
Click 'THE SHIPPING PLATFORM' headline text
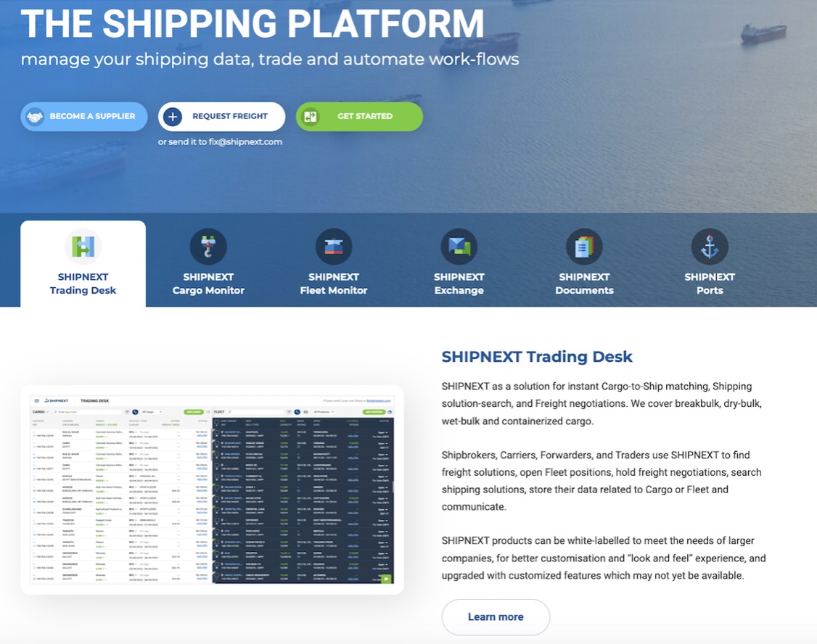point(253,24)
